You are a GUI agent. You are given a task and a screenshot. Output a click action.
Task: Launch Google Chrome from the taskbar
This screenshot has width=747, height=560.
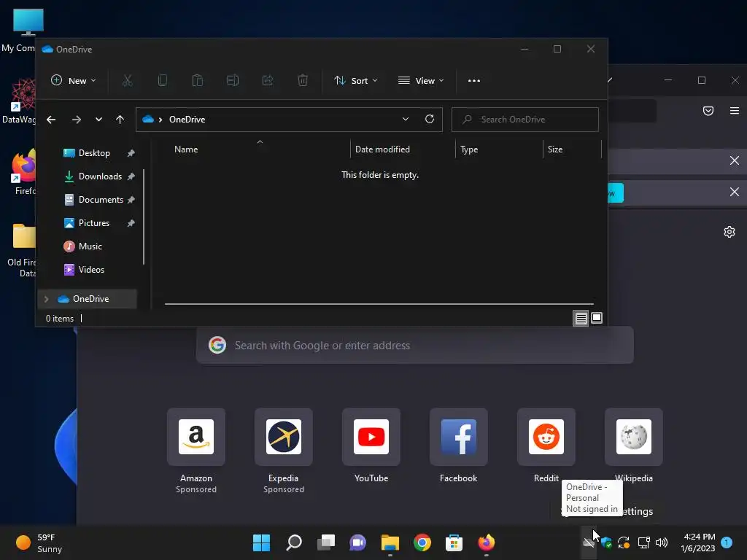click(x=422, y=542)
